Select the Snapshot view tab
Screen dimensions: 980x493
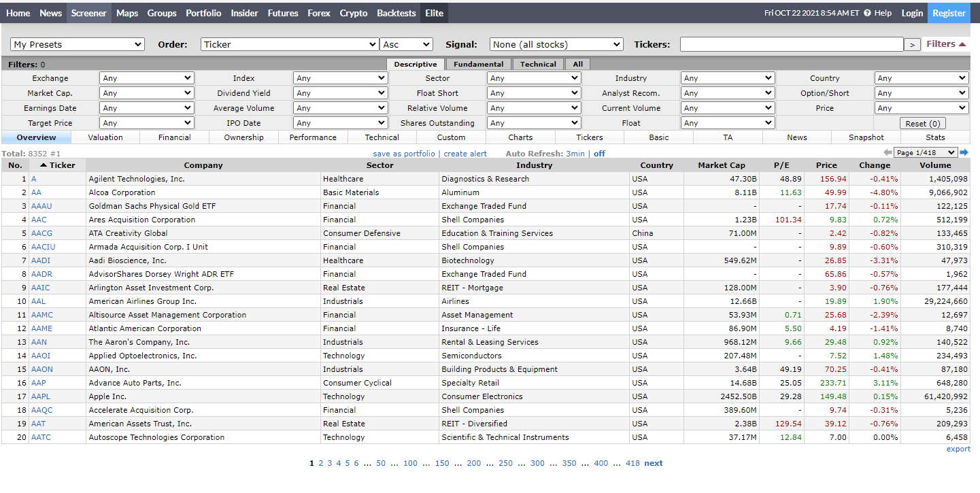pyautogui.click(x=866, y=137)
